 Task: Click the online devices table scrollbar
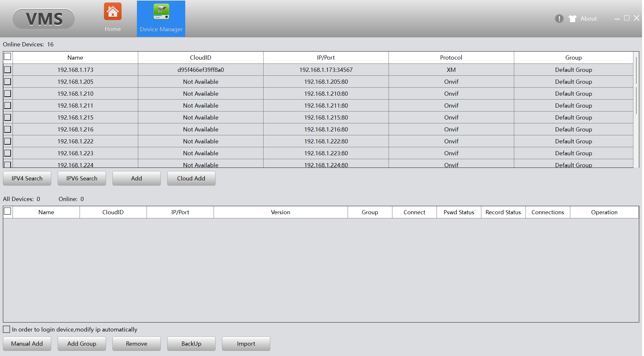click(636, 85)
